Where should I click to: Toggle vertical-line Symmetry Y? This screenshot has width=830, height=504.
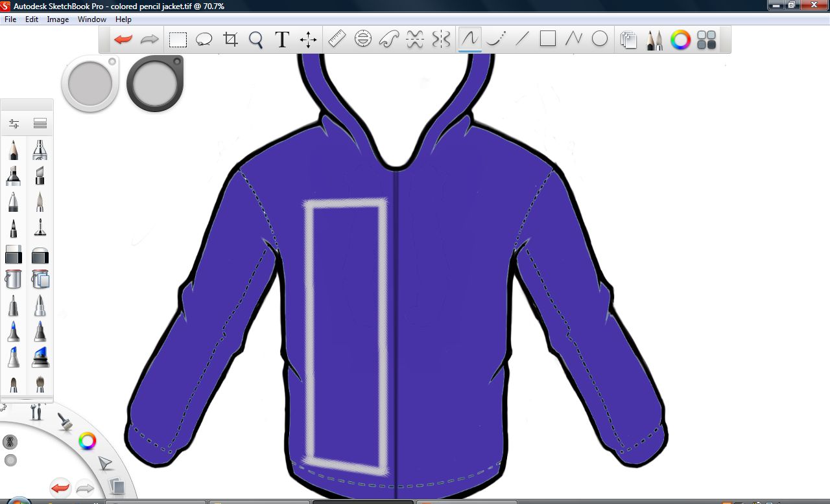[441, 40]
